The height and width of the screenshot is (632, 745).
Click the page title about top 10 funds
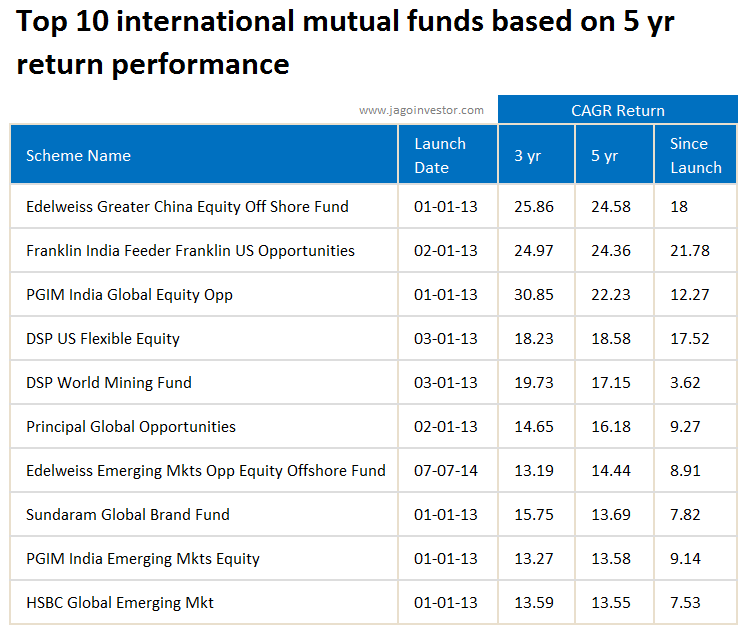(x=345, y=43)
